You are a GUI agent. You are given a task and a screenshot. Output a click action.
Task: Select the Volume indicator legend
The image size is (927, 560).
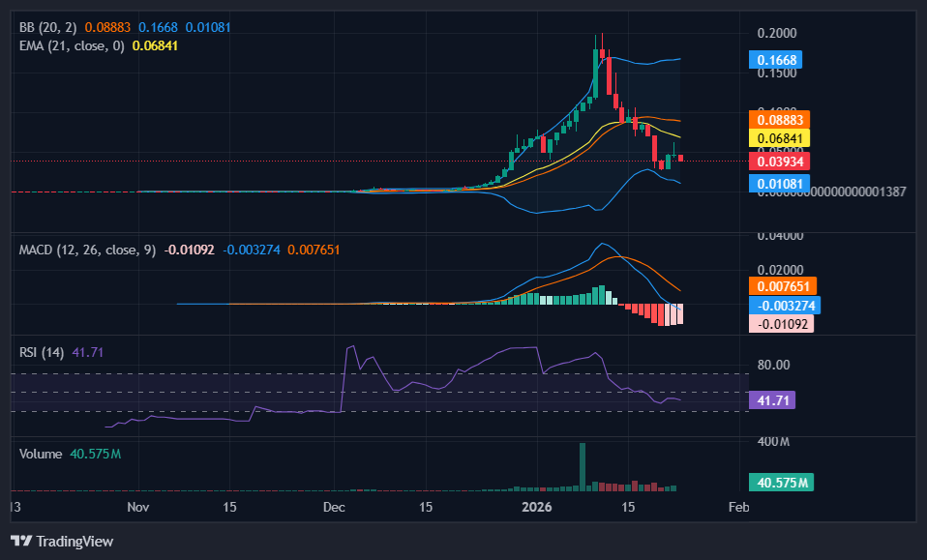pos(41,454)
